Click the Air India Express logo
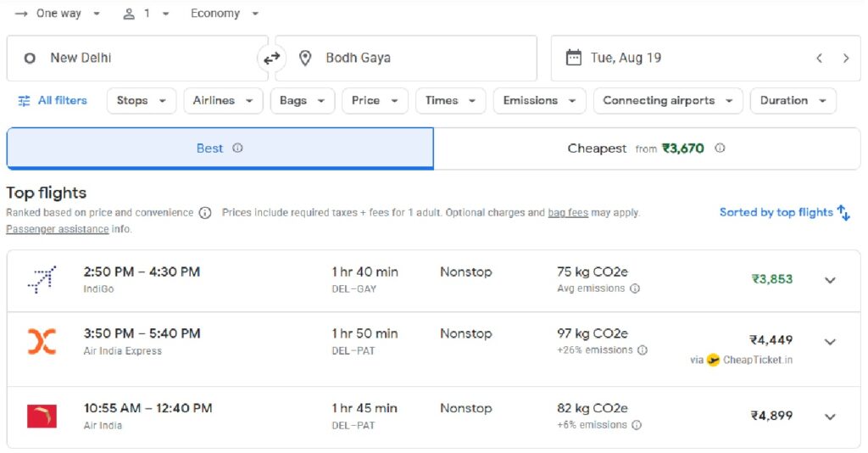This screenshot has height=453, width=868. coord(42,341)
